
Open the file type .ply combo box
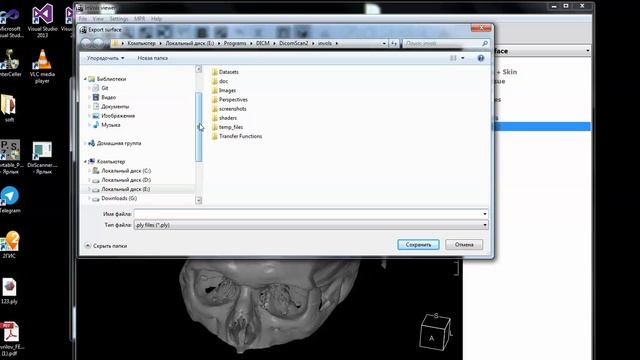coord(311,225)
